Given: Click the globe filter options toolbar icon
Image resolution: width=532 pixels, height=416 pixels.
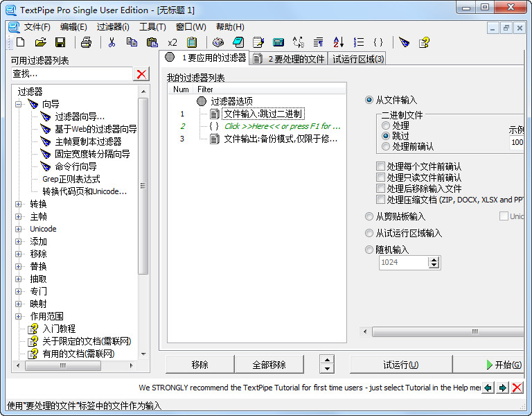Looking at the screenshot, I should [218, 42].
